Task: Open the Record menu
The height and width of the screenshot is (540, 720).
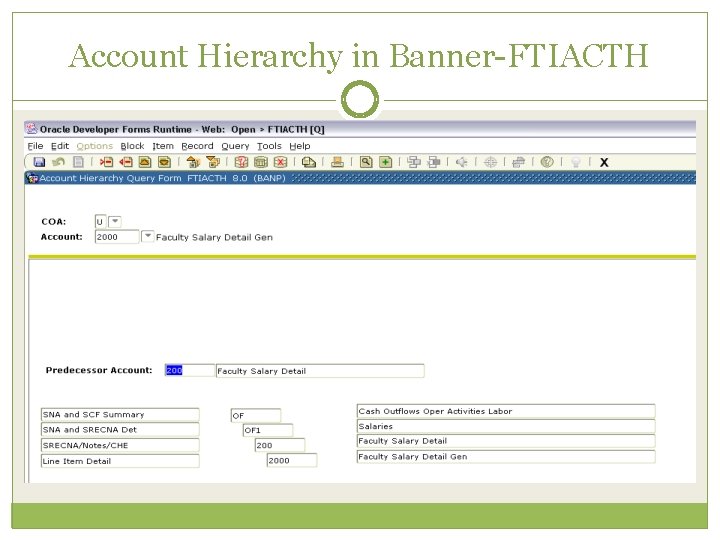Action: [197, 146]
